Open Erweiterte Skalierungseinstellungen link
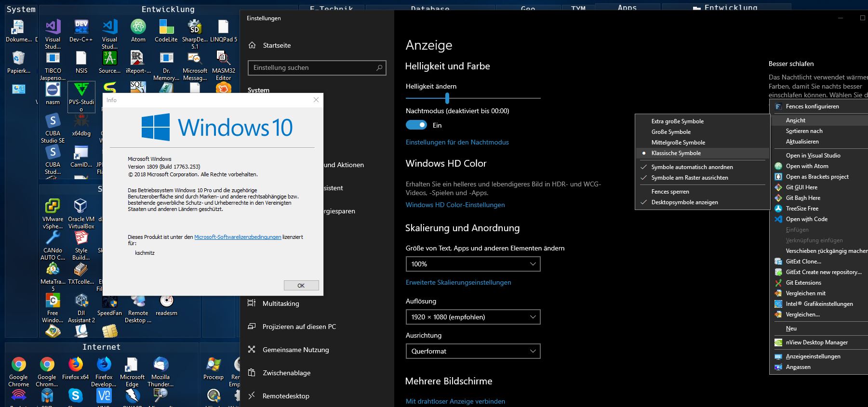Screen dimensions: 868x407 [458, 282]
